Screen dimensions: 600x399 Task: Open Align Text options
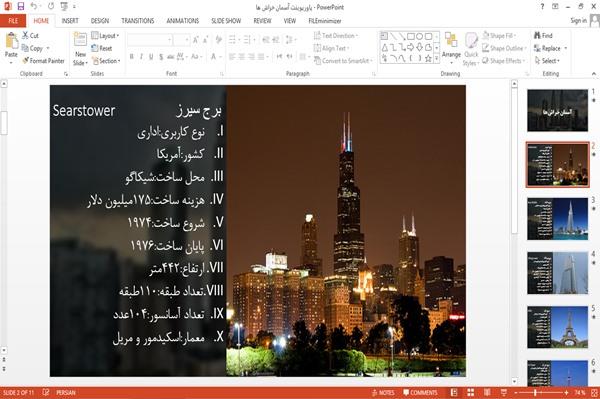coord(331,48)
